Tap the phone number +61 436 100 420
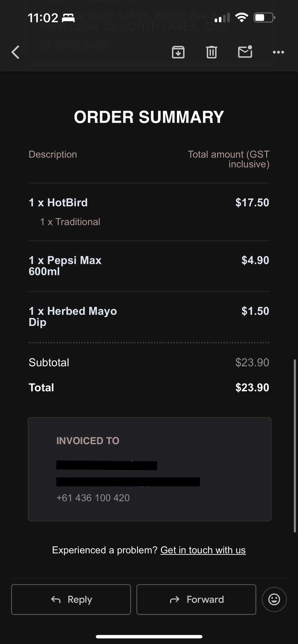This screenshot has height=644, width=298. (93, 498)
